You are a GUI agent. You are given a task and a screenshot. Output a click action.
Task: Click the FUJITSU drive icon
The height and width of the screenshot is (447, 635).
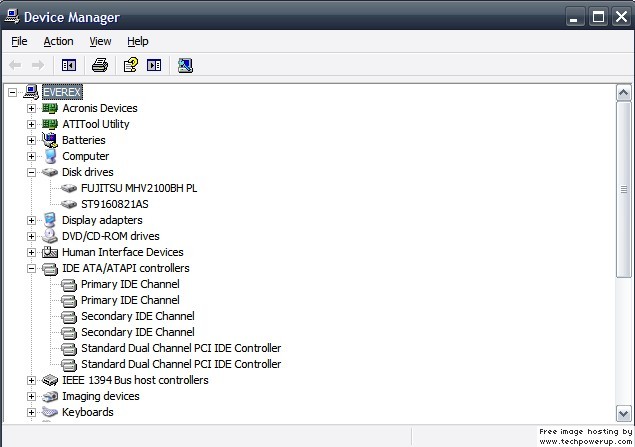pos(69,188)
